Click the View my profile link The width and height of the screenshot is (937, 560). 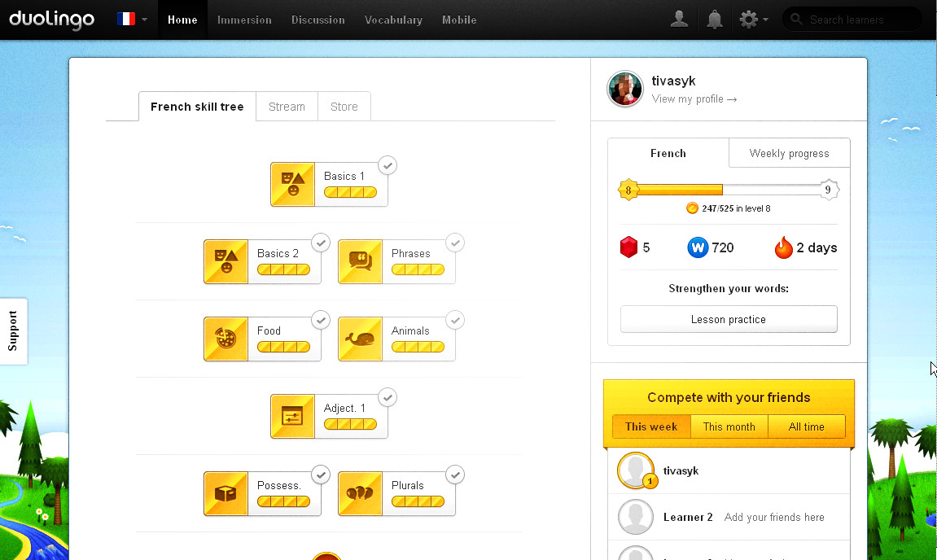point(694,99)
